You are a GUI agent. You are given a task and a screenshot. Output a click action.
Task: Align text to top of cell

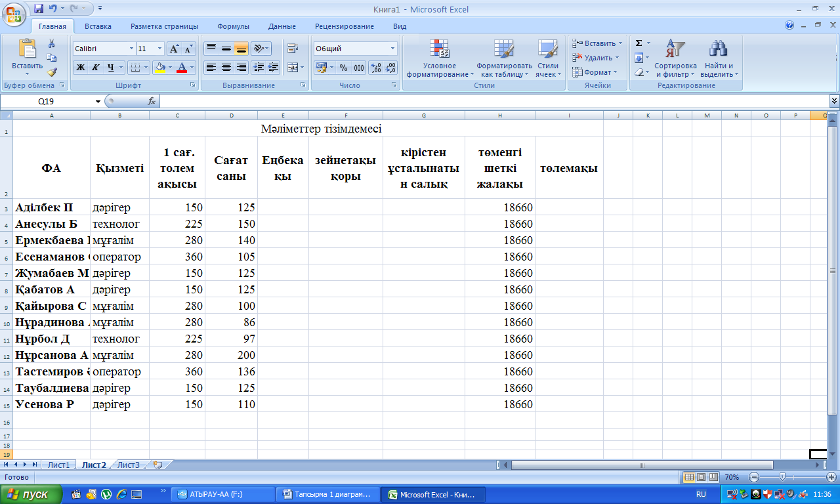tap(211, 49)
